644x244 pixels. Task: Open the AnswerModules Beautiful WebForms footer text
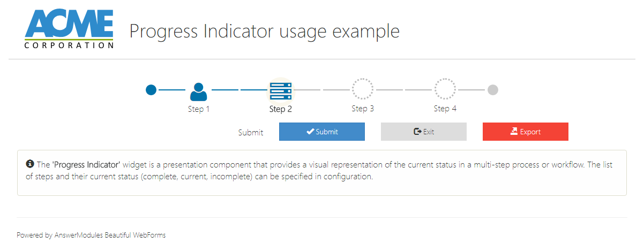91,235
